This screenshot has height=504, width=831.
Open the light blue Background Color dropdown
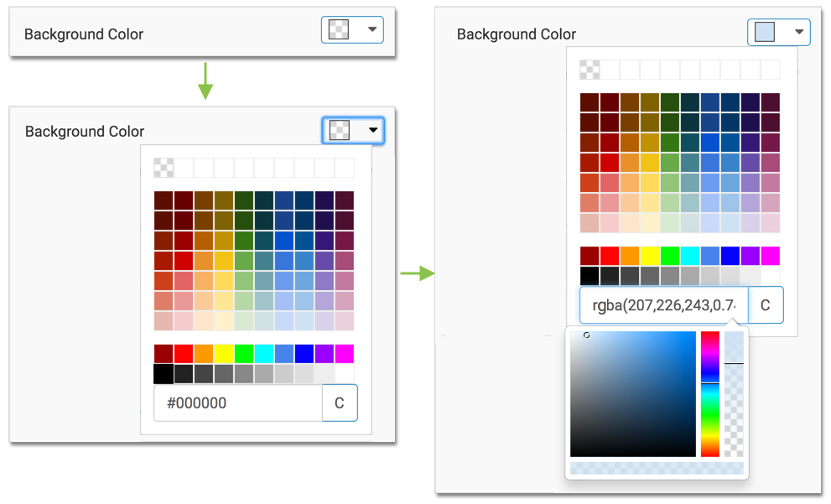point(779,33)
